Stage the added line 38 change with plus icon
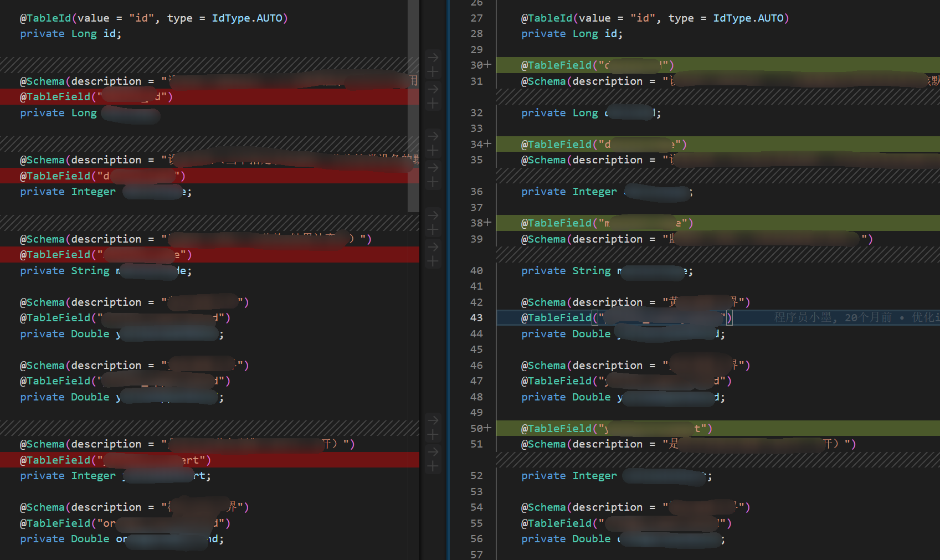This screenshot has height=560, width=940. 433,230
